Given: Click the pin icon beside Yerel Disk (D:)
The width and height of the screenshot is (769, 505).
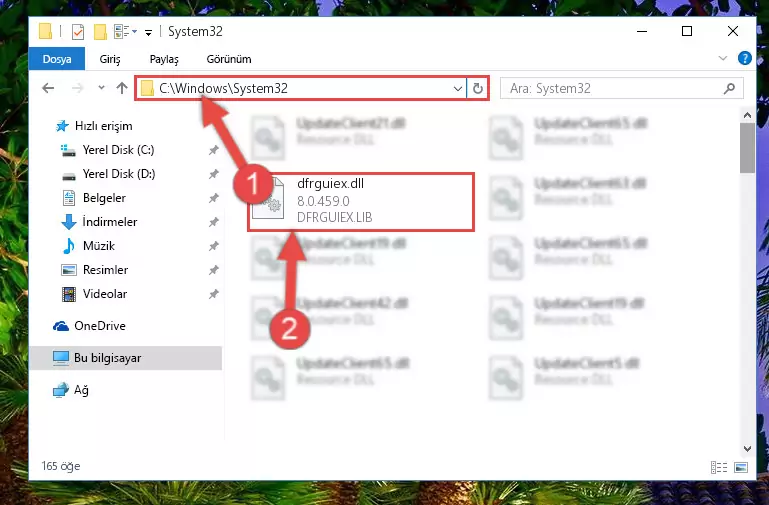Looking at the screenshot, I should point(213,174).
